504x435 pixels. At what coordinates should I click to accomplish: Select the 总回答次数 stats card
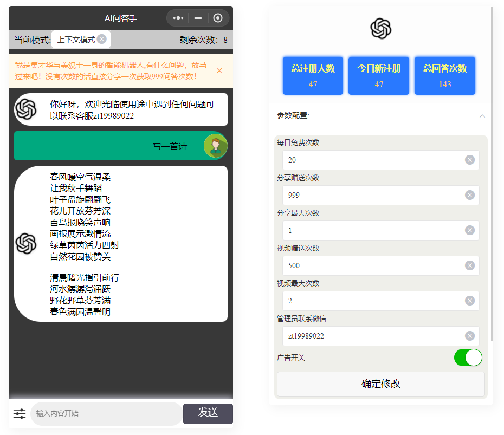click(x=444, y=75)
